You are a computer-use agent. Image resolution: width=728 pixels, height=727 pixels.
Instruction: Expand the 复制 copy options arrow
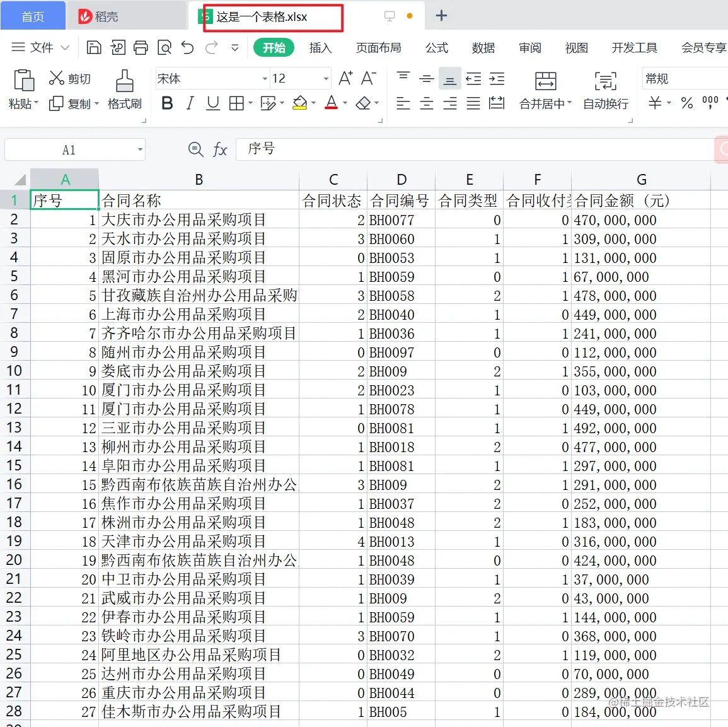tap(96, 103)
